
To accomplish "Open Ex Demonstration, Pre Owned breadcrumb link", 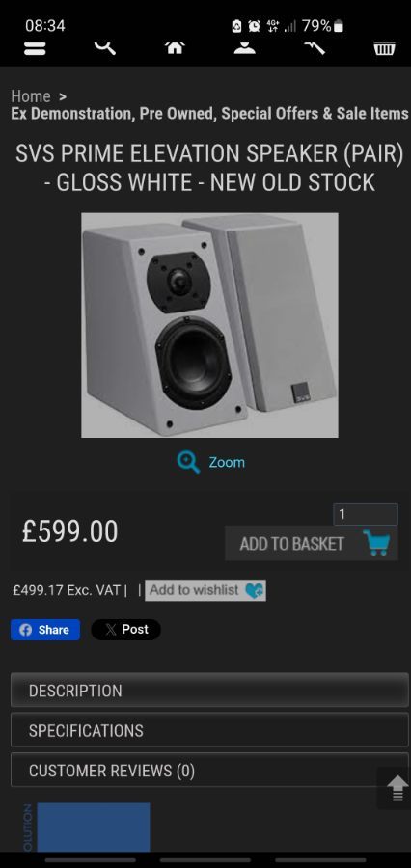I will tap(209, 114).
